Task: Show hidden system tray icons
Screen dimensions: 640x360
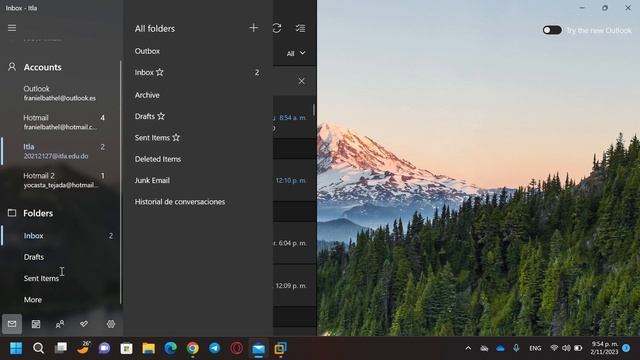Action: 468,348
